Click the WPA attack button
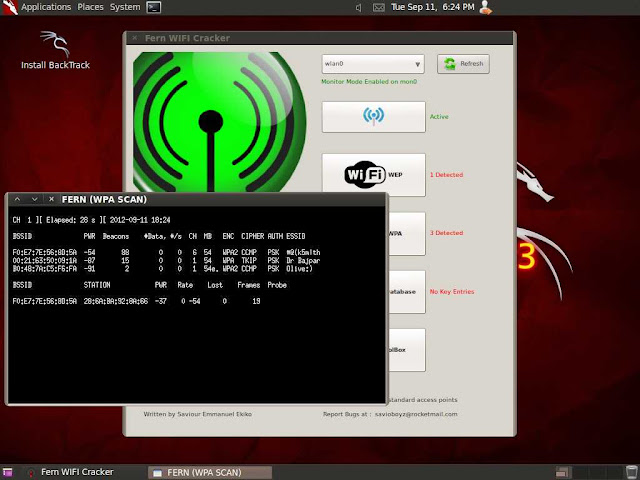Image resolution: width=640 pixels, height=480 pixels. (x=407, y=233)
